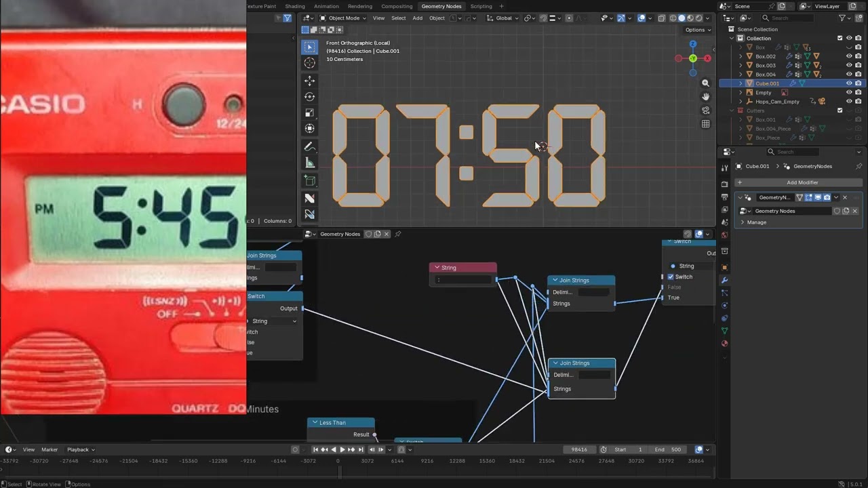This screenshot has width=868, height=488.
Task: Switch to the Geometry Nodes workspace tab
Action: [x=441, y=6]
